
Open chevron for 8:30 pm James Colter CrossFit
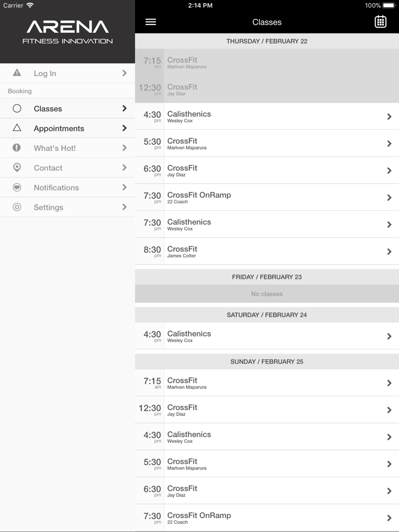389,252
